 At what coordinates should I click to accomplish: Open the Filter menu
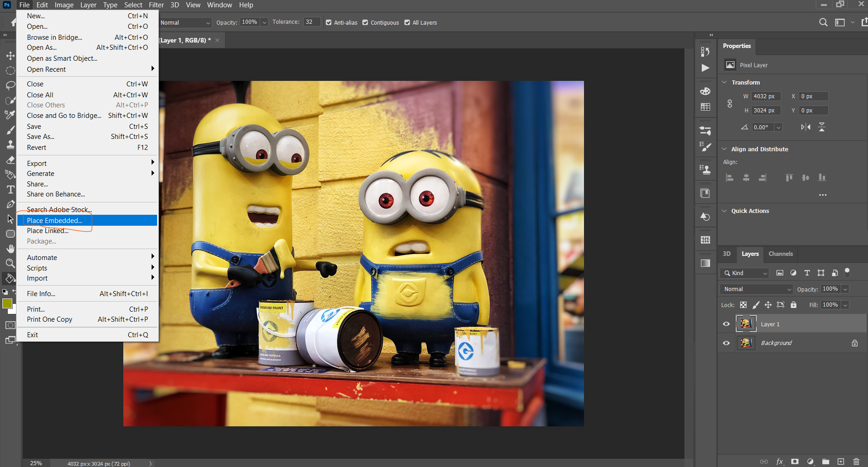[x=156, y=5]
